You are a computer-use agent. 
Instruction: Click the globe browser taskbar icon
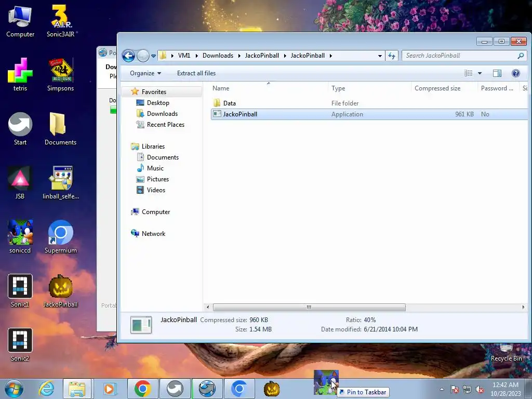tap(207, 389)
